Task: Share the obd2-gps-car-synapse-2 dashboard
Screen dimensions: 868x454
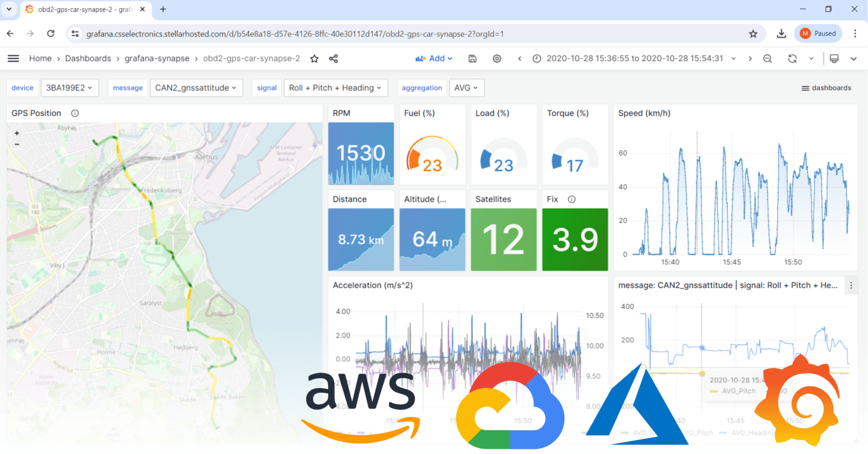Action: click(333, 58)
